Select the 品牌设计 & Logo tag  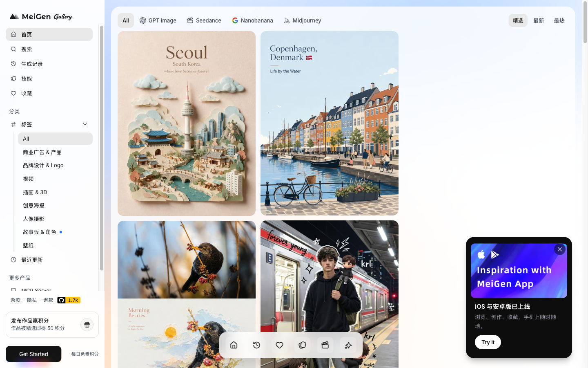55,165
